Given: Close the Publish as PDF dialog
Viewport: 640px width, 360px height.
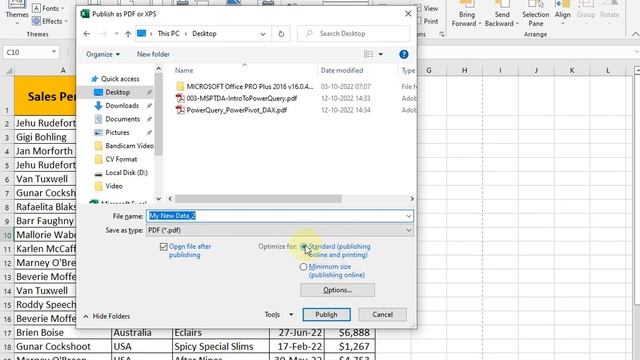Looking at the screenshot, I should (408, 14).
